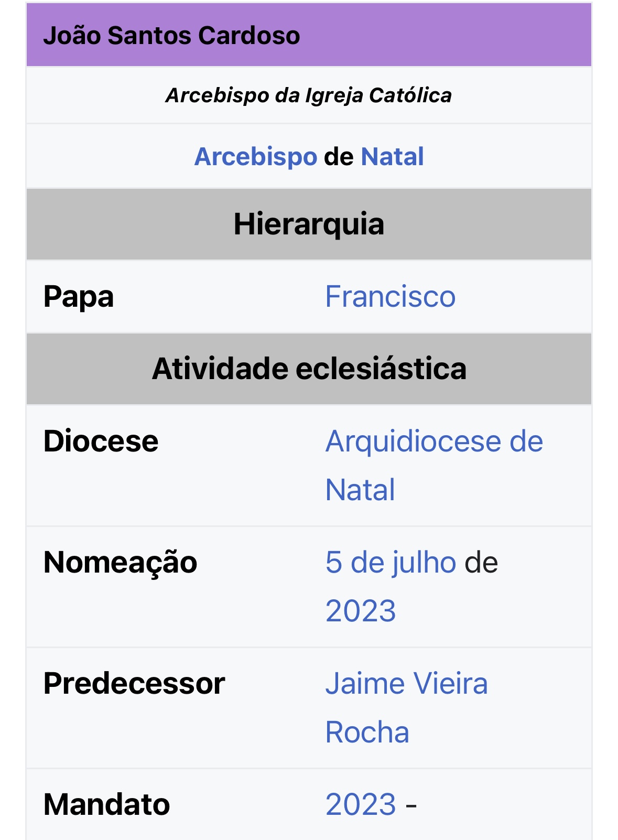
Task: Open the 2023 link under Nomeação
Action: click(361, 611)
